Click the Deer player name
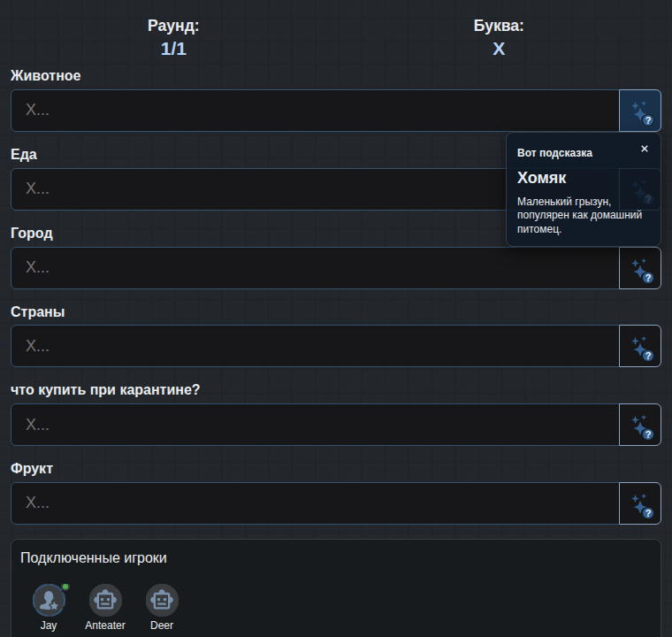 pos(162,625)
